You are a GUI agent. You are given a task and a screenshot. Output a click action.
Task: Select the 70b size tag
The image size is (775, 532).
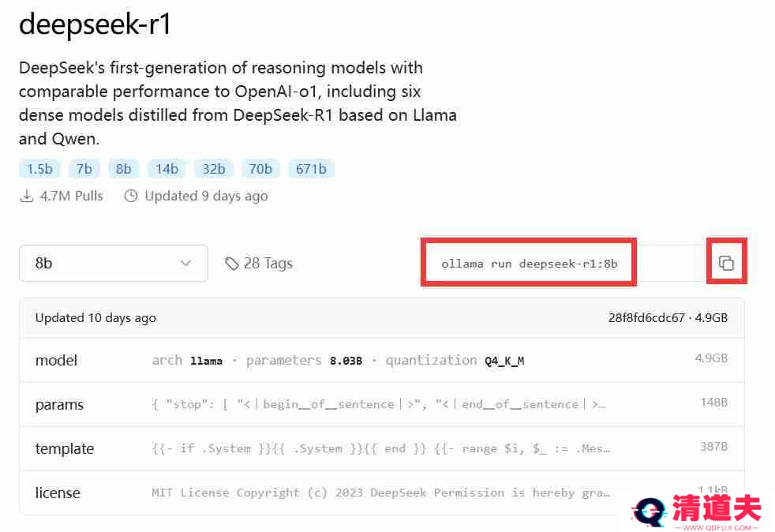point(260,169)
